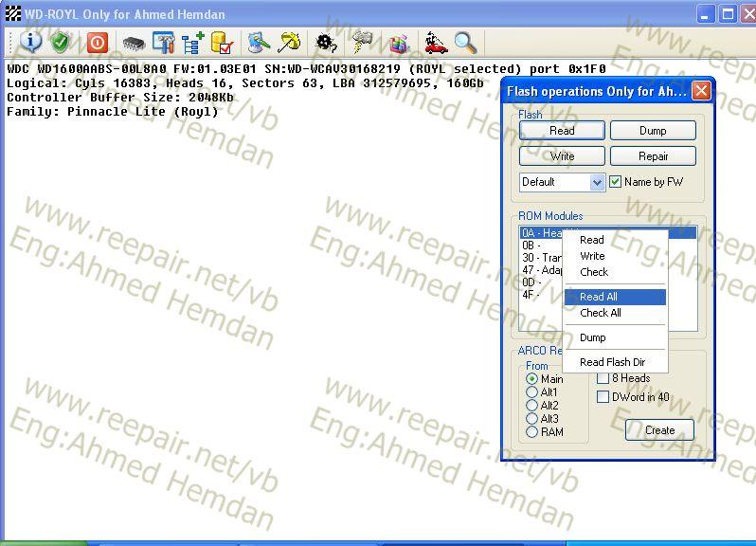Click the yellow database checkmark icon
756x546 pixels.
point(222,43)
